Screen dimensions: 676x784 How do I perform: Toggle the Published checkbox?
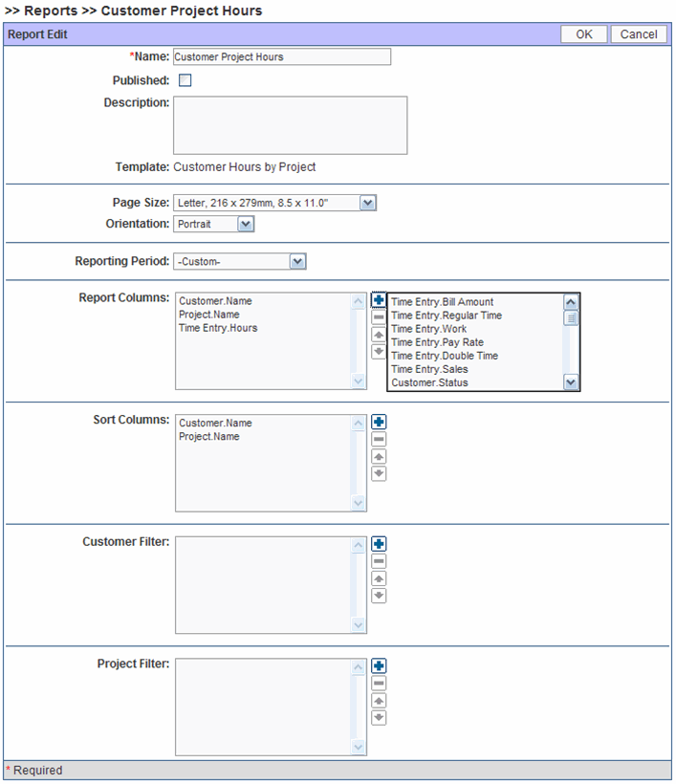coord(185,80)
